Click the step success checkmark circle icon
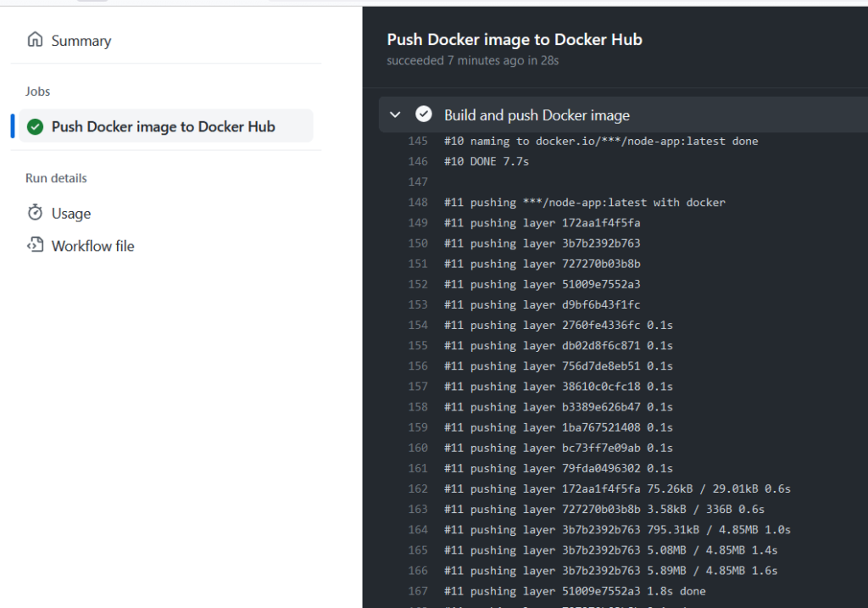The width and height of the screenshot is (868, 608). pos(424,114)
